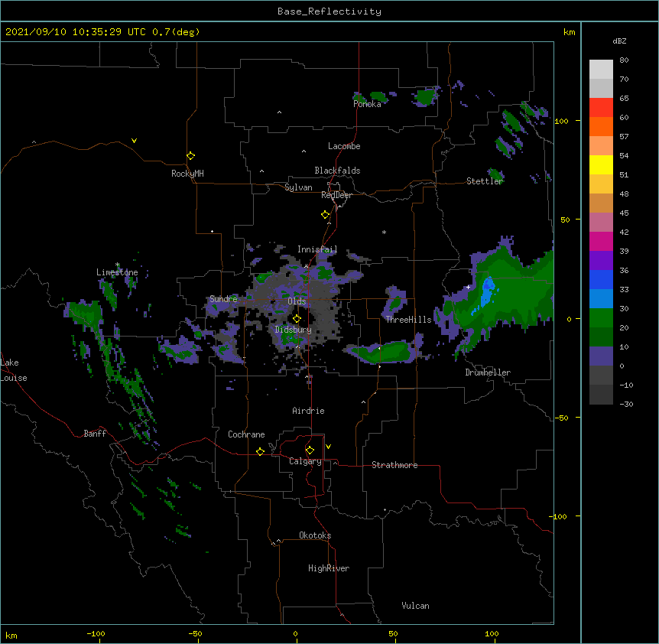Click the yellow 54 dBZ legend swatch
This screenshot has height=644, width=659.
601,164
